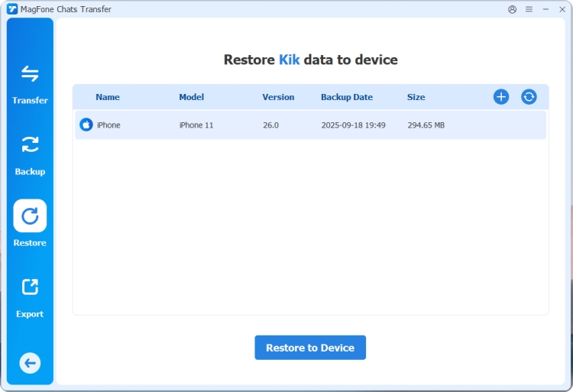
Task: Click the Version column header
Action: (x=278, y=97)
